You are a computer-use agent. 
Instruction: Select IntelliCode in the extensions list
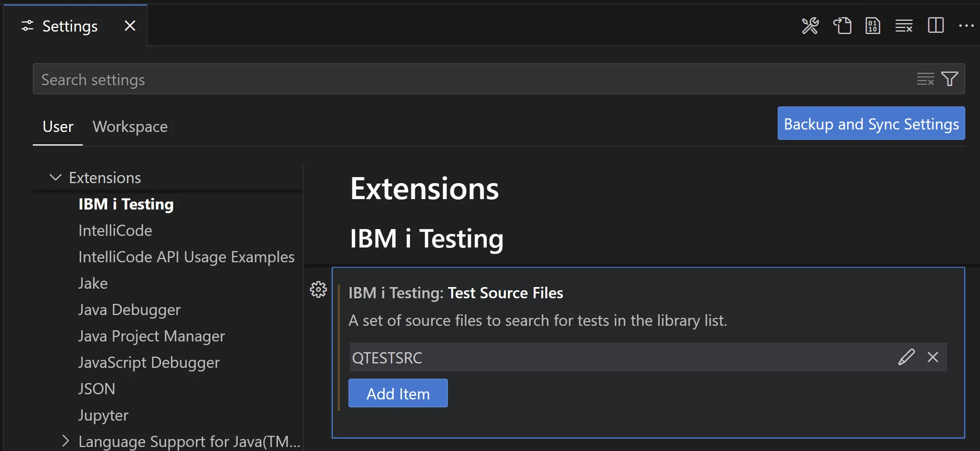click(115, 231)
